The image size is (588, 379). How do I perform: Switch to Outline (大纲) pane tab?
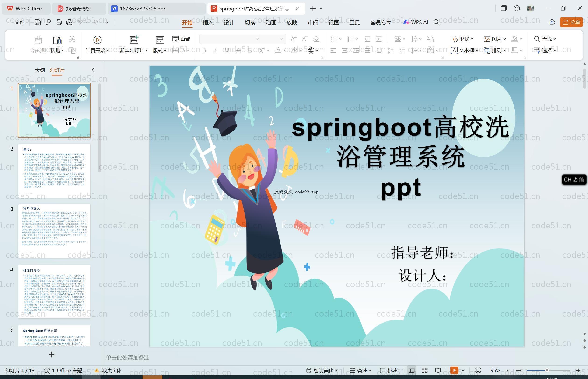pos(40,70)
